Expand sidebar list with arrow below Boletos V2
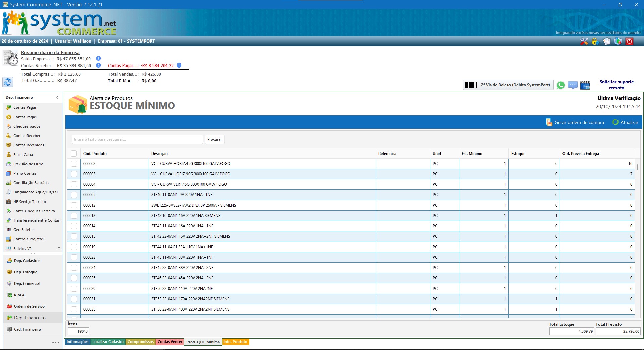The width and height of the screenshot is (644, 350). pos(59,248)
